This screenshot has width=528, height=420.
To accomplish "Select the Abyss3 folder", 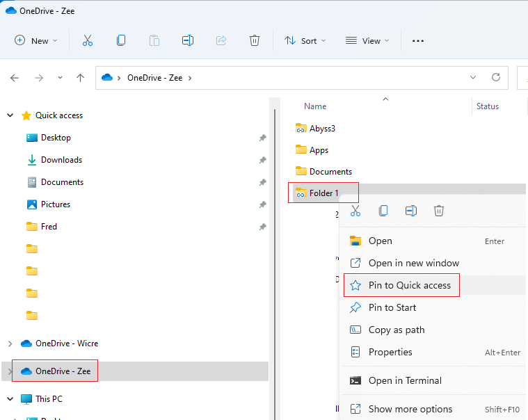I will coord(322,129).
